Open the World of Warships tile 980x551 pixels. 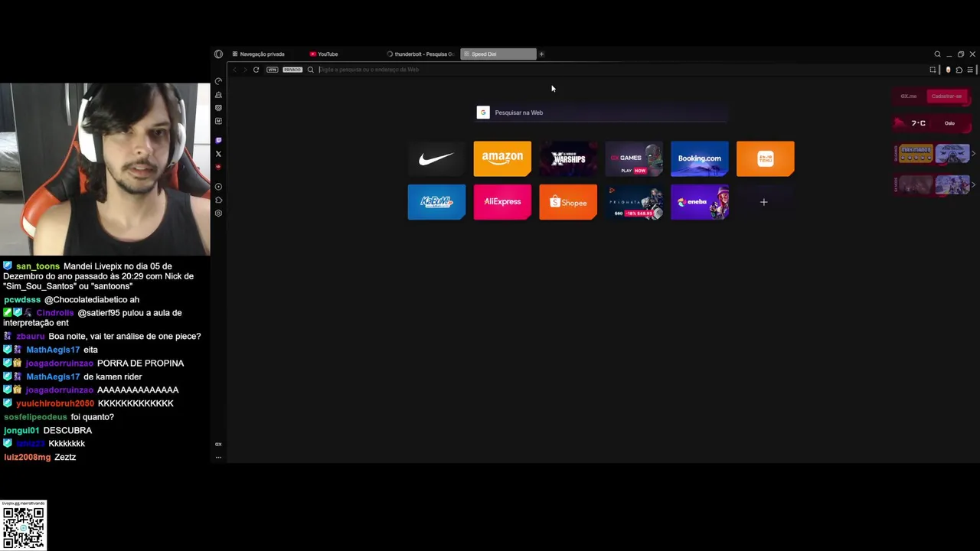[x=568, y=158]
